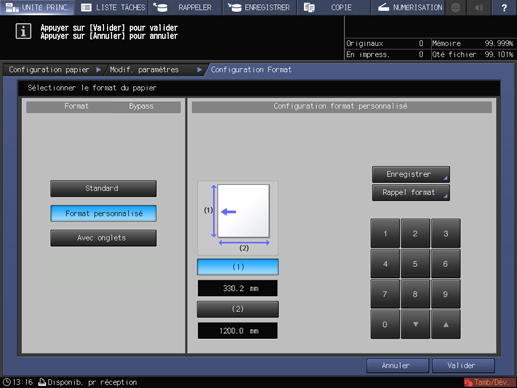
Task: Tap keypad digit 6
Action: (446, 264)
